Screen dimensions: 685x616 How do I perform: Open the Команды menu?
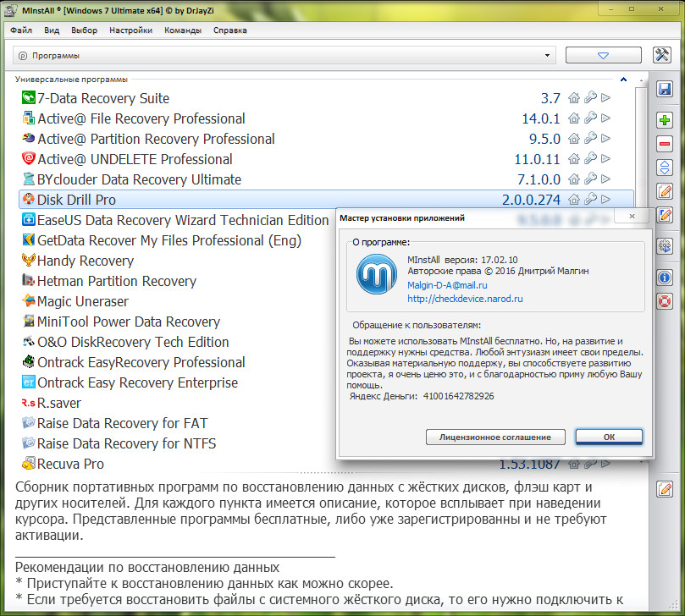tap(183, 30)
